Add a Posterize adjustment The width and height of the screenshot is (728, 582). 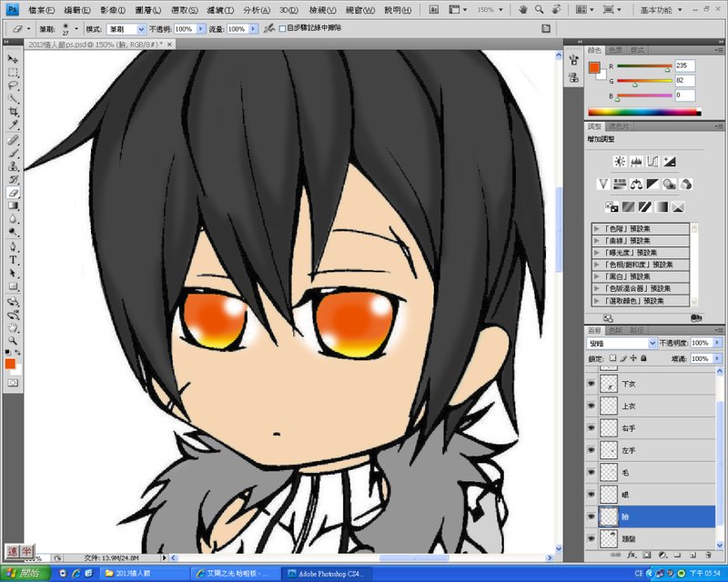pyautogui.click(x=628, y=207)
